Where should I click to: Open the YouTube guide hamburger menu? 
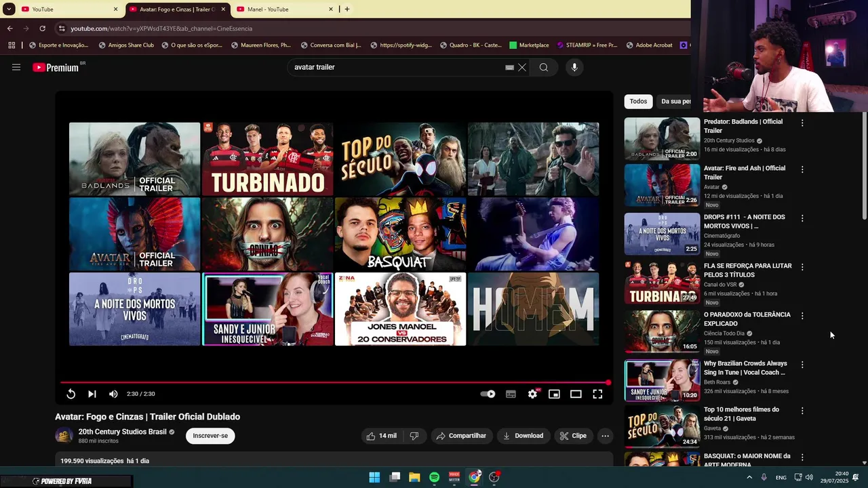[x=16, y=67]
